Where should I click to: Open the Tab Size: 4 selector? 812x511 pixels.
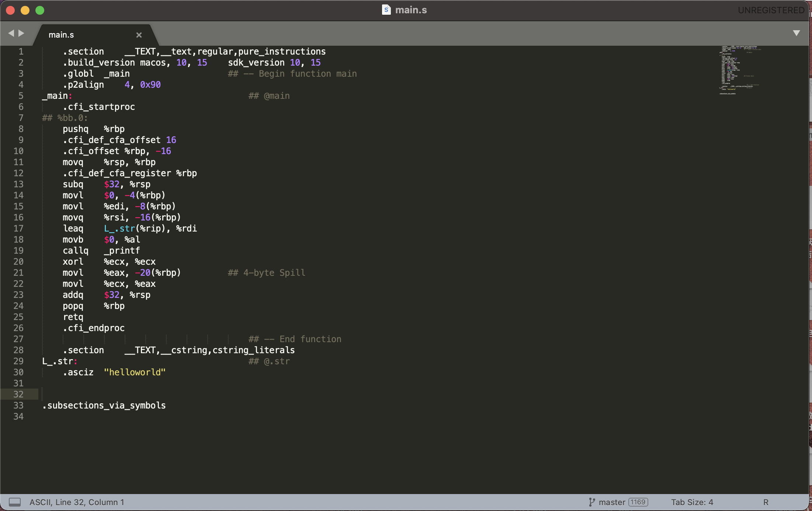tap(692, 502)
